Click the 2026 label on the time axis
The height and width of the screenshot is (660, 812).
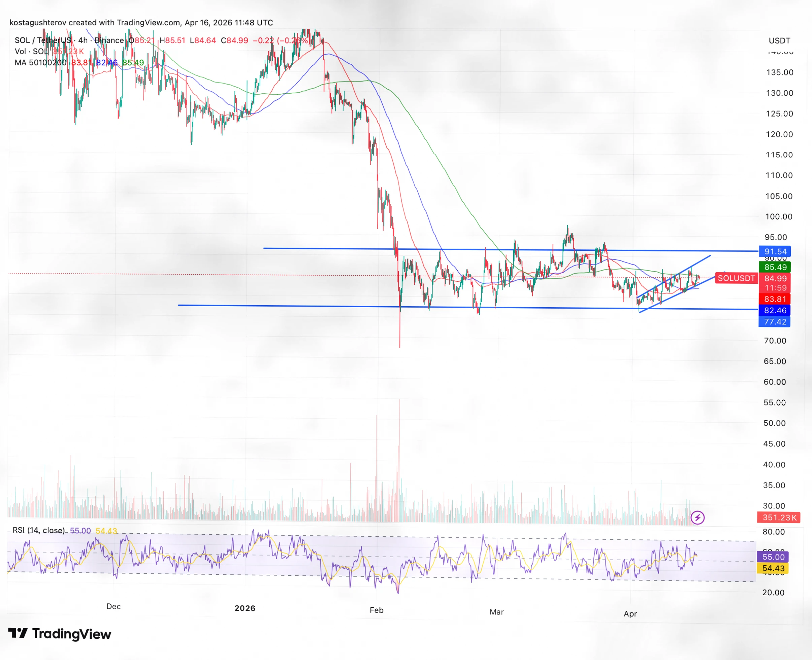click(246, 608)
